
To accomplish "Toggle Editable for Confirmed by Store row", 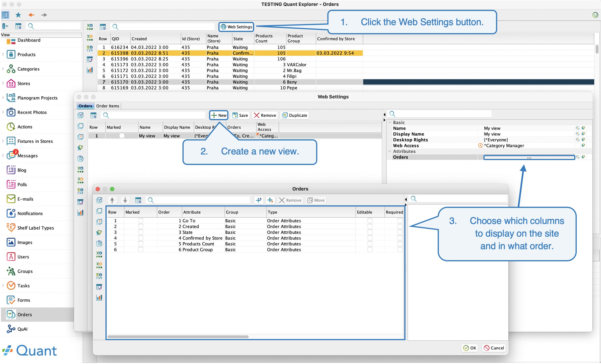I will tap(370, 238).
